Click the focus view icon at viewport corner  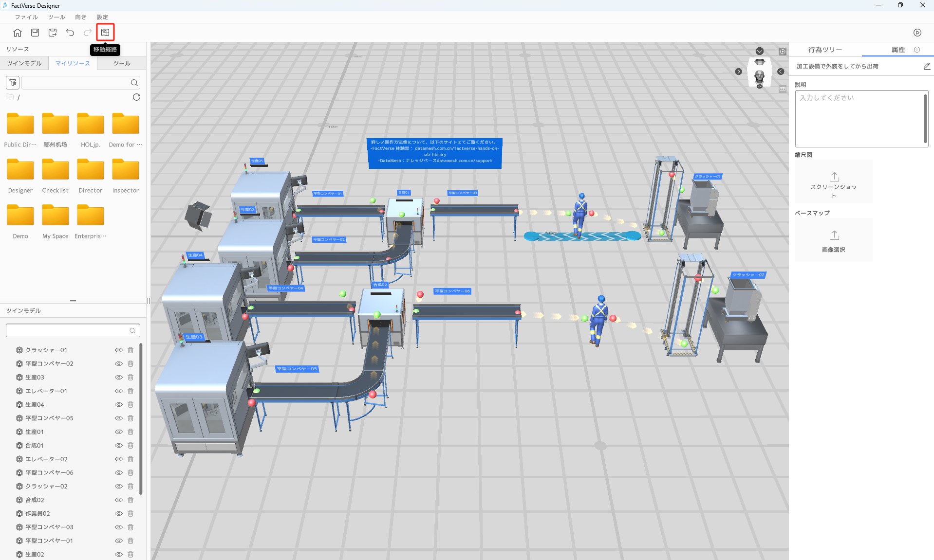coord(783,52)
